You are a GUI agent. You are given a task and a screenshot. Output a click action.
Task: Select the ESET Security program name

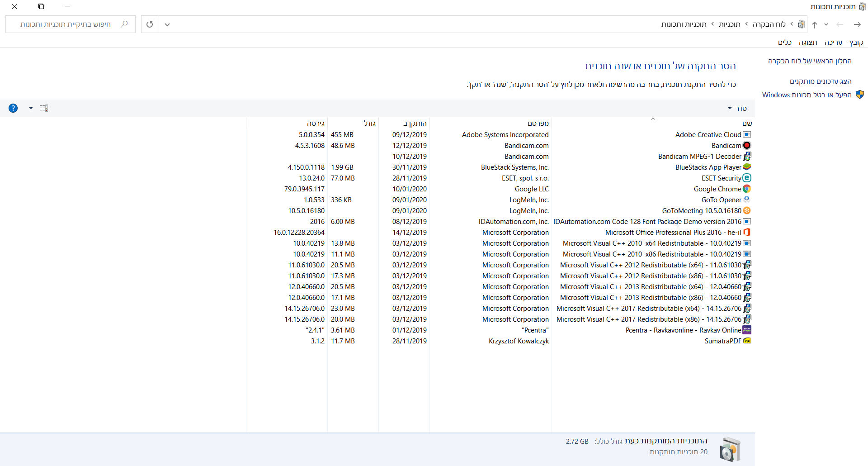click(x=722, y=178)
